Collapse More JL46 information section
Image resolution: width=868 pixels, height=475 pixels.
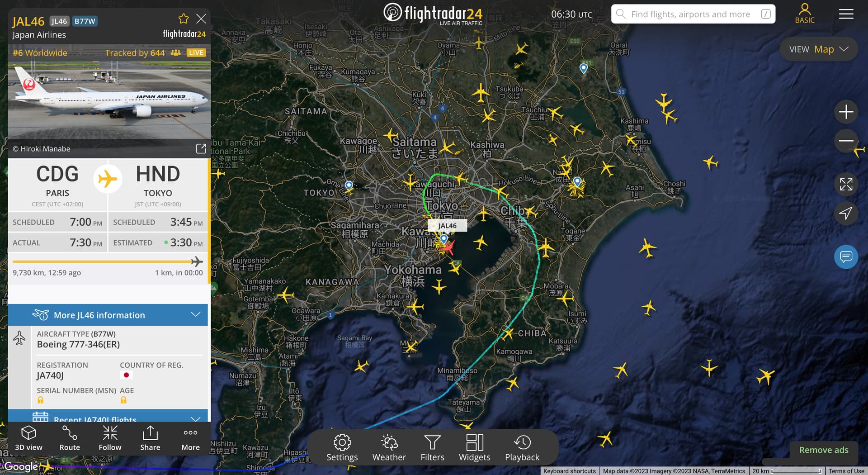(x=108, y=315)
